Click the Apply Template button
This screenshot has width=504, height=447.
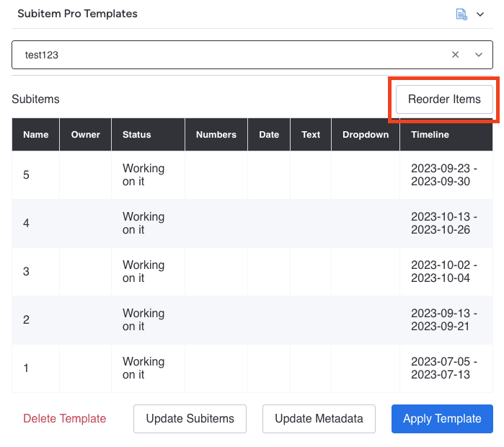(x=442, y=419)
